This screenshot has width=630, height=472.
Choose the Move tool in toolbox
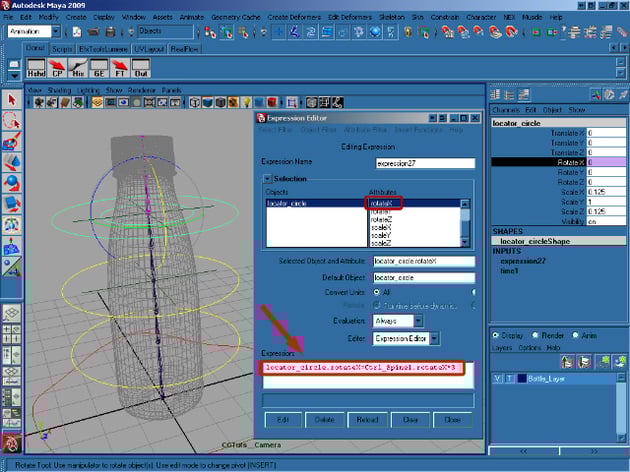pos(11,162)
